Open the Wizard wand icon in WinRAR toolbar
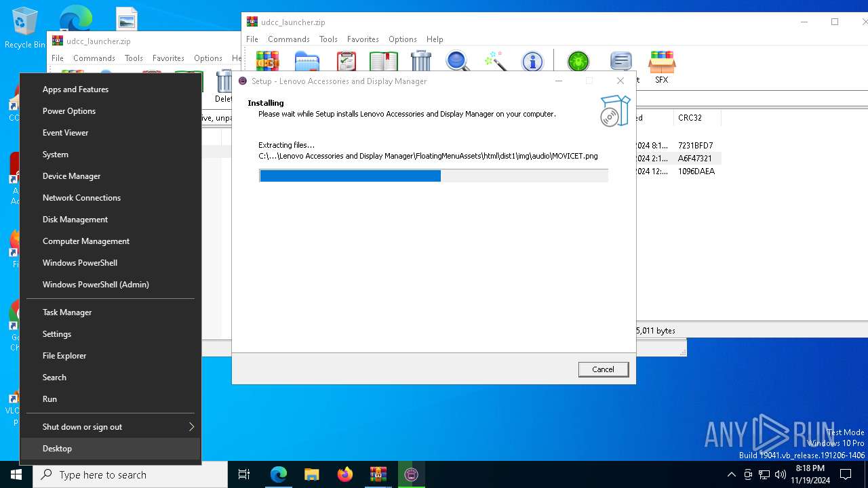 point(496,61)
